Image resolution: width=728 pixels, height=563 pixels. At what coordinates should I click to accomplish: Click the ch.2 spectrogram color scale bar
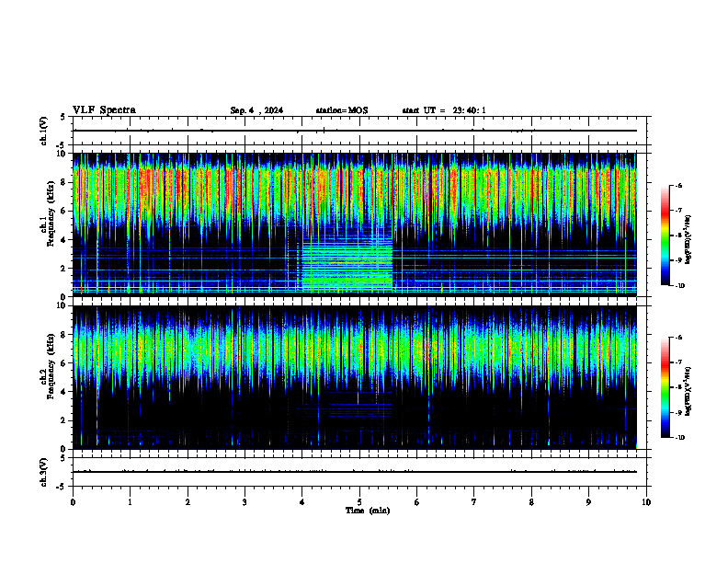click(665, 387)
